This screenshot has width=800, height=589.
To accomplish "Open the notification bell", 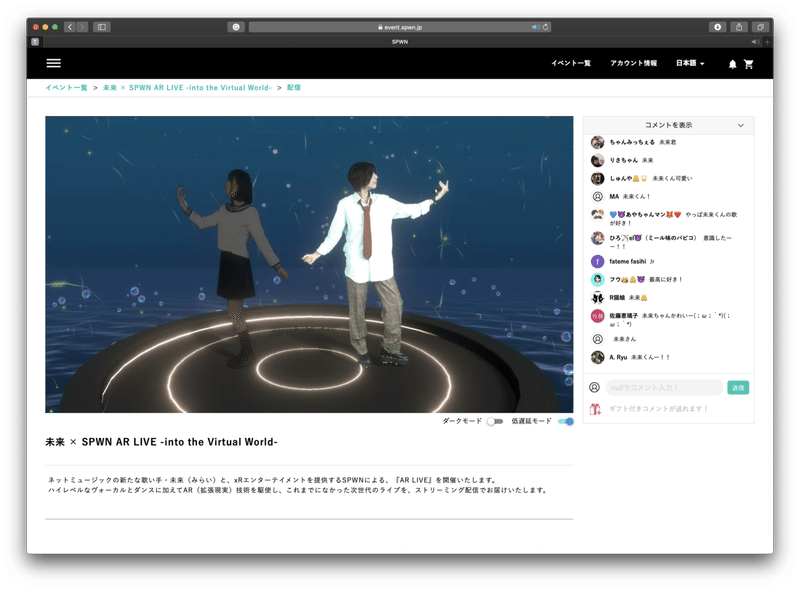I will tap(732, 64).
